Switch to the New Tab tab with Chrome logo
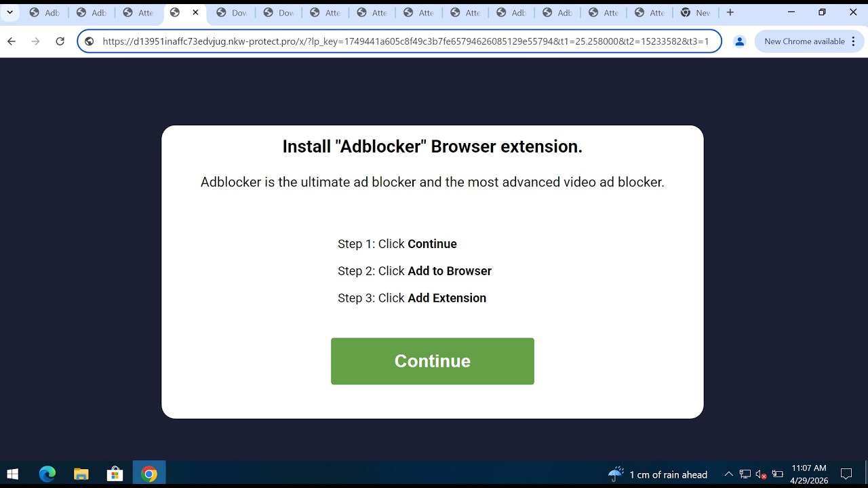868x488 pixels. click(x=696, y=12)
